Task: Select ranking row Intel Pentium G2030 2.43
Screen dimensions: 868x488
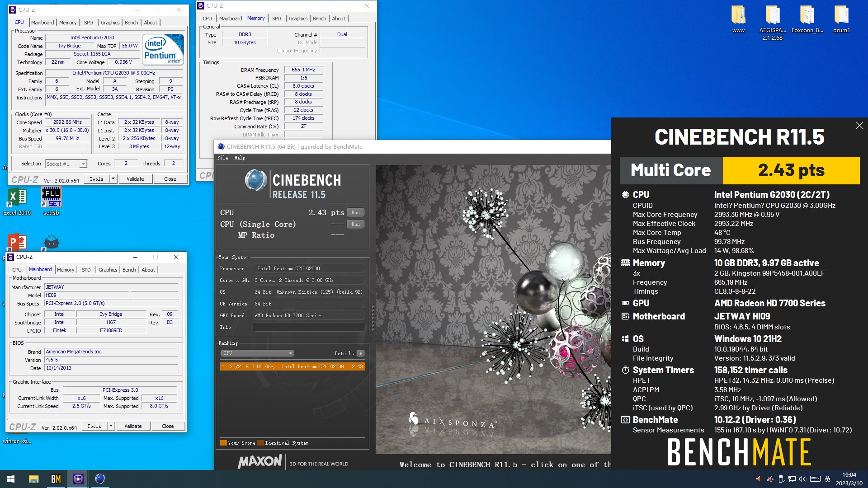Action: tap(292, 366)
